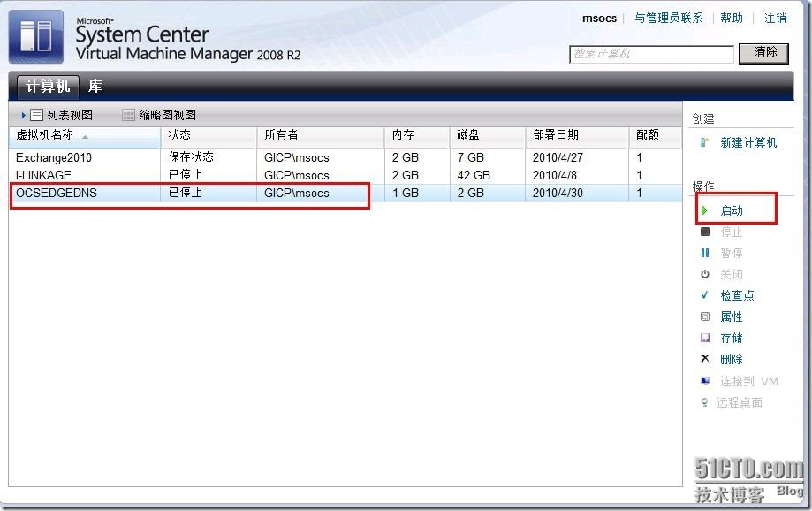The width and height of the screenshot is (812, 511).
Task: Click the 清除 (Clear) button
Action: coord(763,53)
